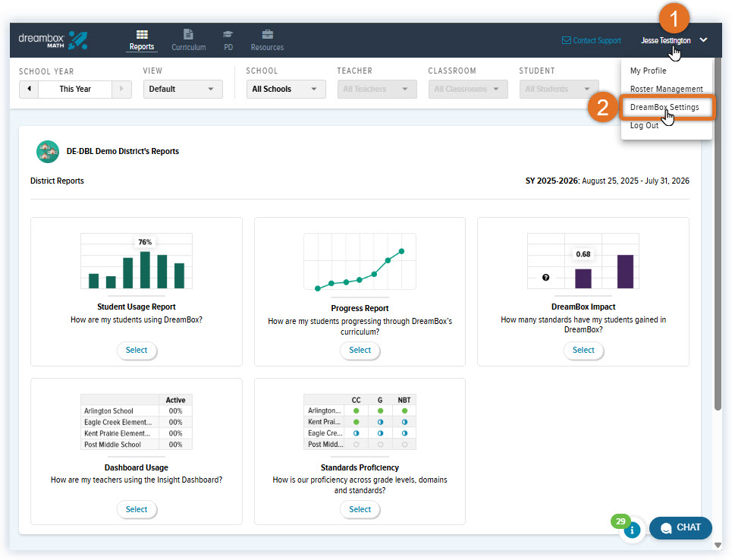Image resolution: width=732 pixels, height=560 pixels.
Task: Expand the View Default dropdown
Action: coord(183,89)
